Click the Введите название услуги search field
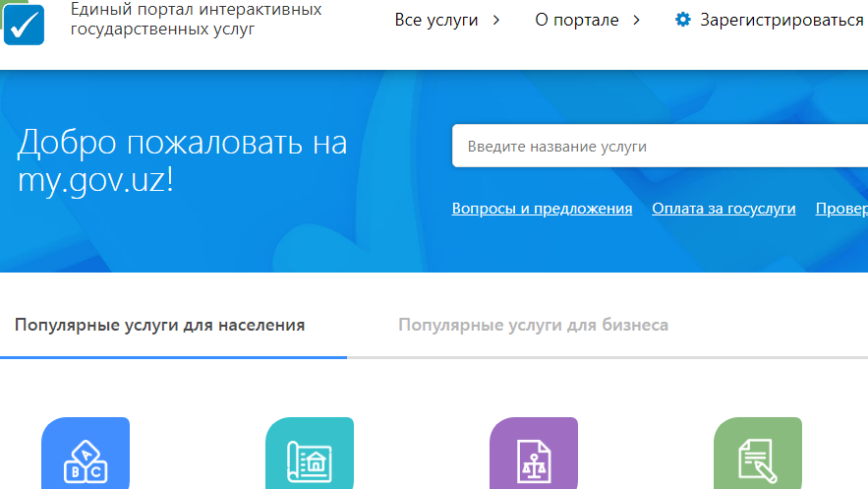This screenshot has height=489, width=868. tap(660, 146)
